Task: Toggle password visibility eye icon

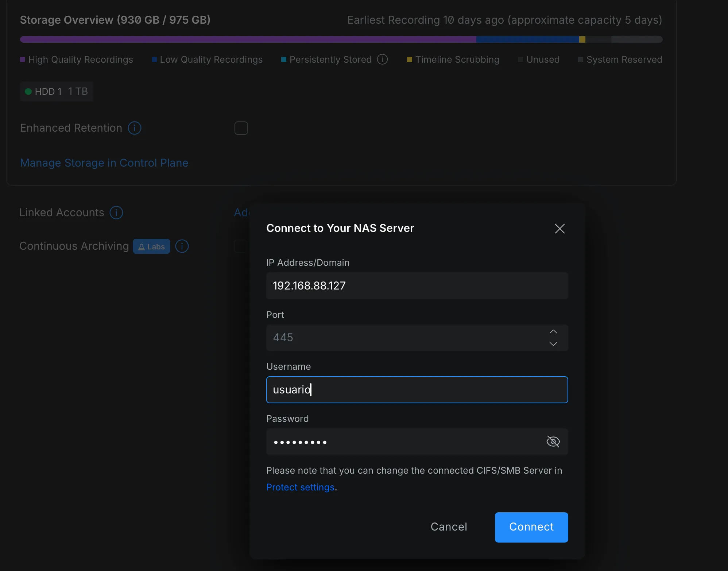Action: tap(553, 442)
